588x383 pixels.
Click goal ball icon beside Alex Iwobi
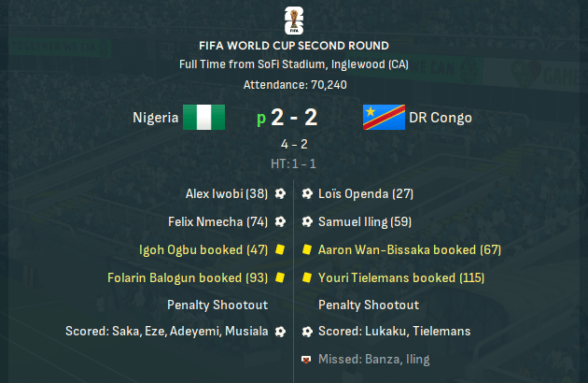[x=280, y=193]
